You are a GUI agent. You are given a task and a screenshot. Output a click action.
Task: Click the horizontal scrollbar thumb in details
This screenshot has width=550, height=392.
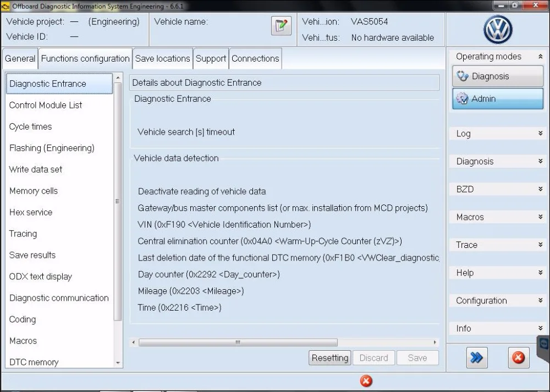click(x=238, y=342)
